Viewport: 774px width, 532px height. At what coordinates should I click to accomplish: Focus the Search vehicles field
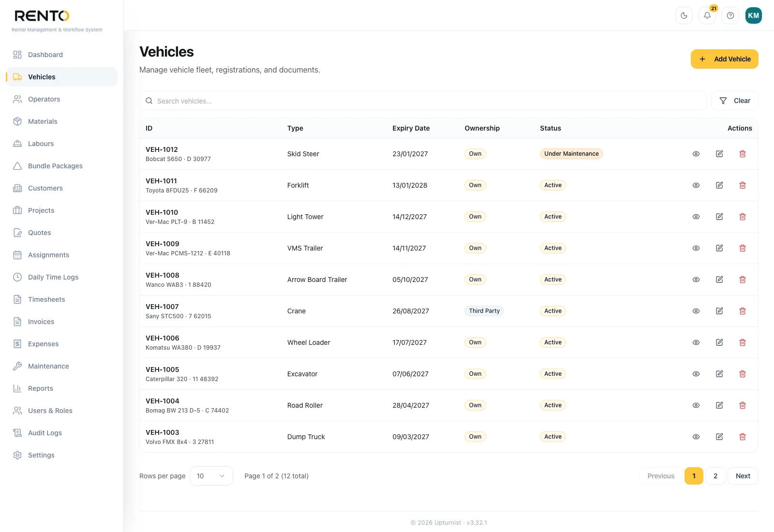(x=423, y=101)
